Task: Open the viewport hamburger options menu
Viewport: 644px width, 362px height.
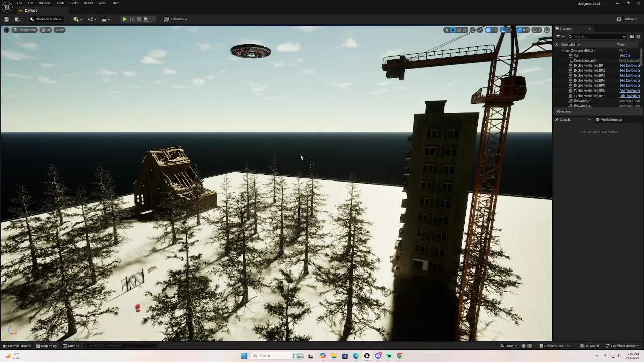Action: 6,30
